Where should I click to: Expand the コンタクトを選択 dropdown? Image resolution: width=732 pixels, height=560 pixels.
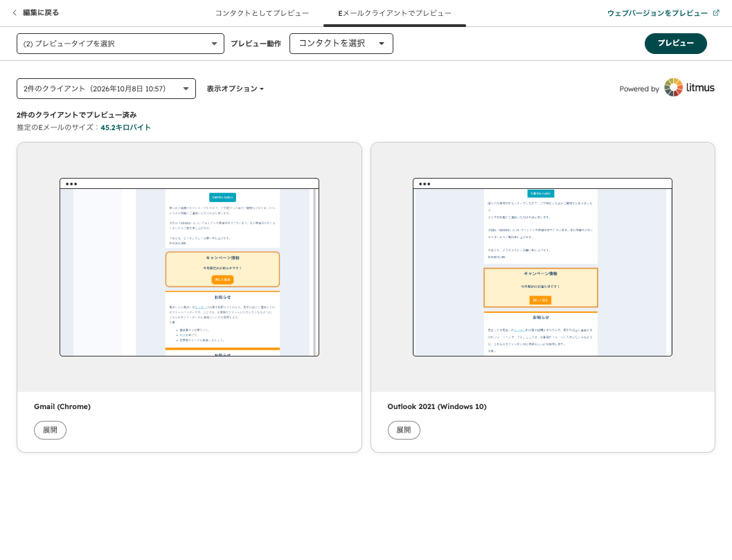341,44
